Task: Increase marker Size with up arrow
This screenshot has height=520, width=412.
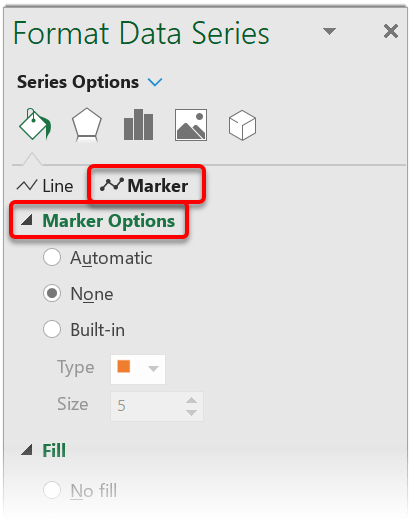Action: click(191, 400)
